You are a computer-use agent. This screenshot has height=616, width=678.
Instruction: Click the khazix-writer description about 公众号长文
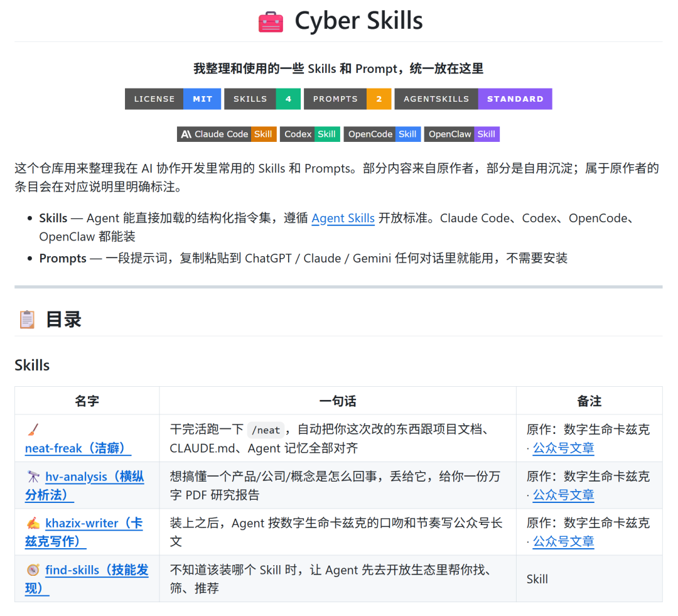pos(336,532)
